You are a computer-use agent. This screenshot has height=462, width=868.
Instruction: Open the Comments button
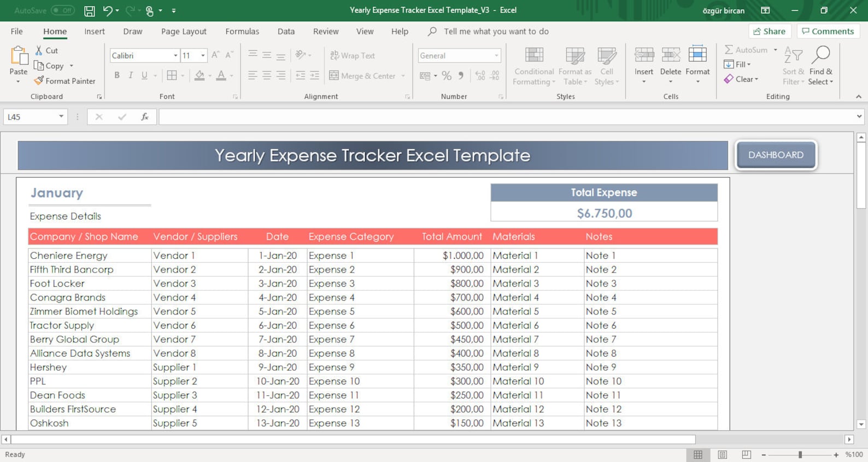pyautogui.click(x=828, y=31)
